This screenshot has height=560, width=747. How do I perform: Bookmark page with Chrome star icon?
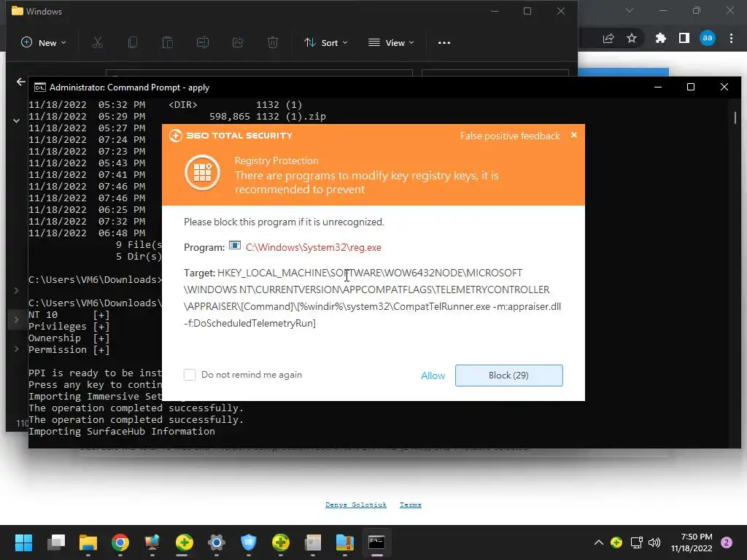tap(632, 38)
